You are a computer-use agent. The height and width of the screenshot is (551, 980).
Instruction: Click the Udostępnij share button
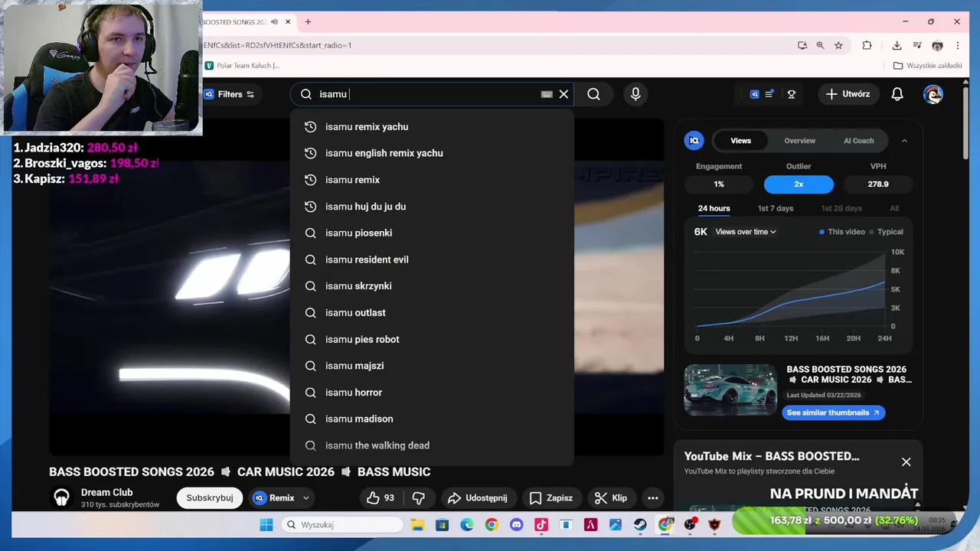[x=478, y=497]
